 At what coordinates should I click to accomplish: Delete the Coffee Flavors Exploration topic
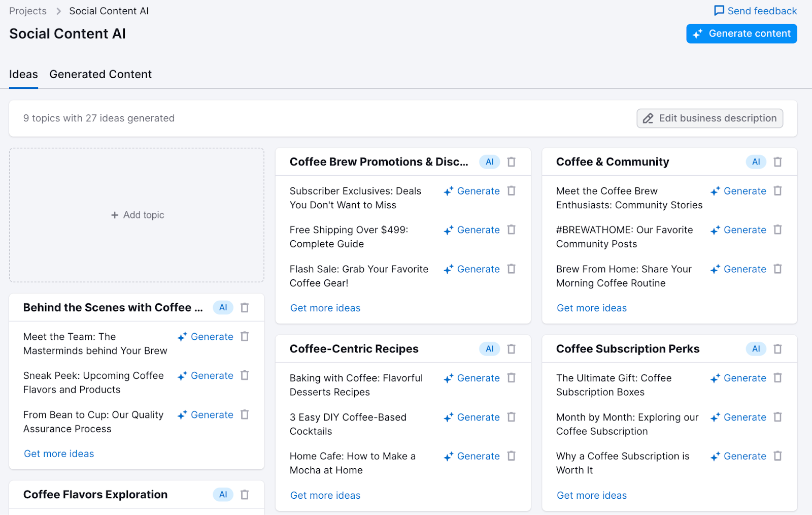(245, 494)
